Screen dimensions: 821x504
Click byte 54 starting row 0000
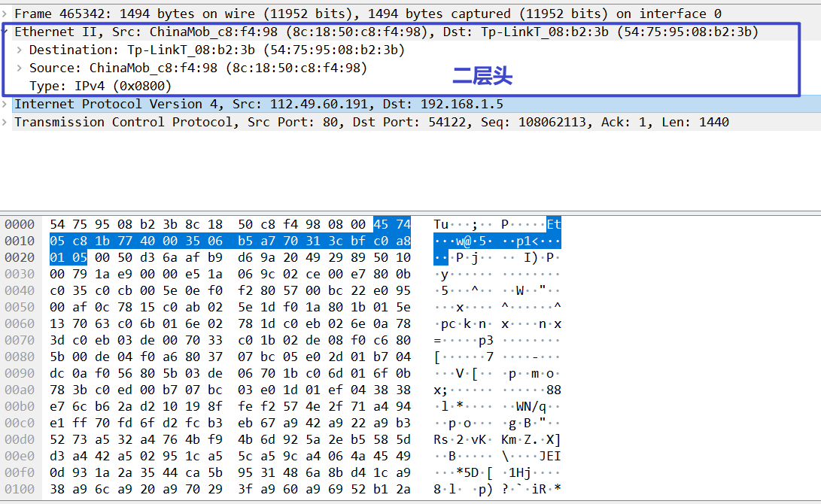(x=57, y=224)
